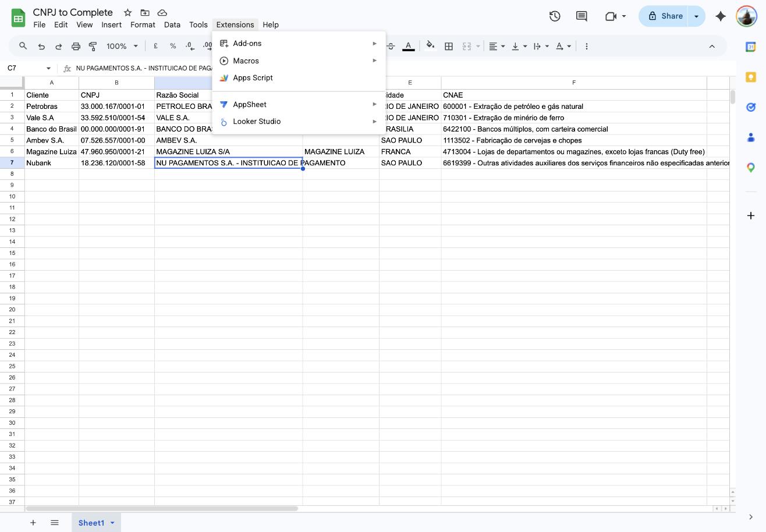Open the Contacts side panel icon
This screenshot has height=532, width=766.
coord(751,137)
